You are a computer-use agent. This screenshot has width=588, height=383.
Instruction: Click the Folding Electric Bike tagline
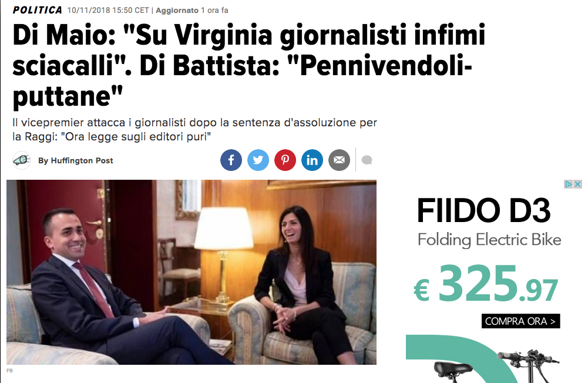pyautogui.click(x=489, y=240)
